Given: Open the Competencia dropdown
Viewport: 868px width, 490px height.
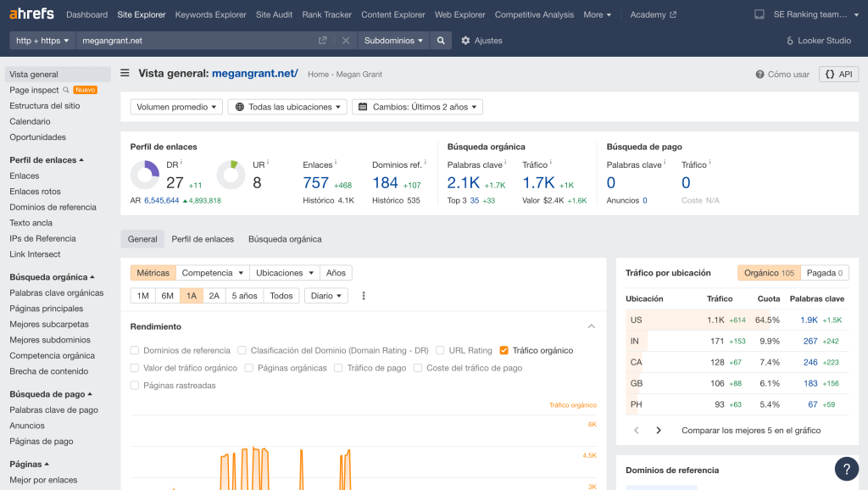Looking at the screenshot, I should [213, 273].
